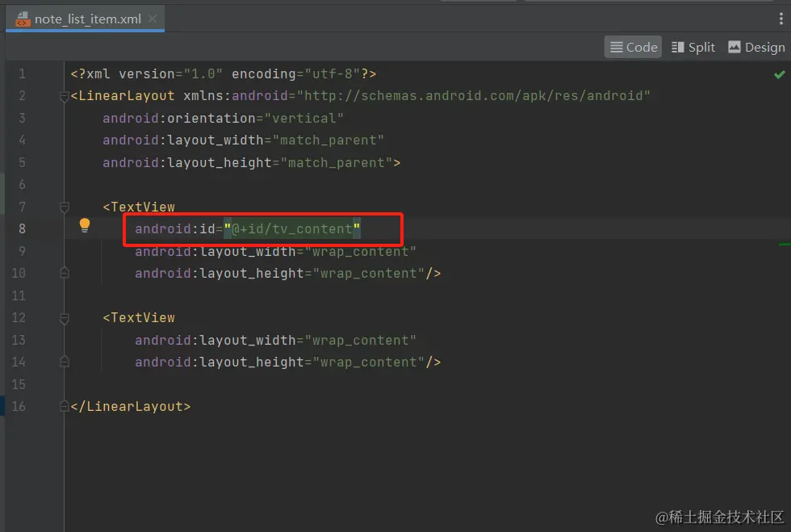This screenshot has height=532, width=791.
Task: Click android:layout_width="match_parent" on line 4
Action: 243,140
